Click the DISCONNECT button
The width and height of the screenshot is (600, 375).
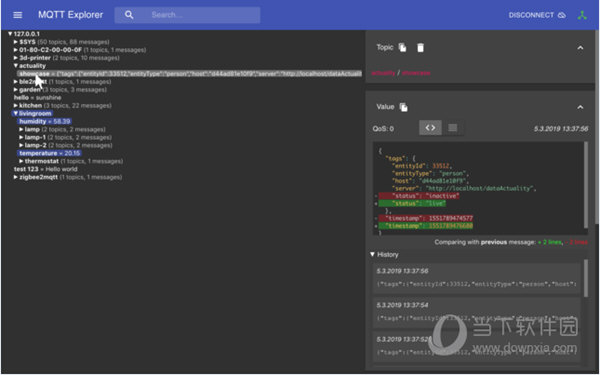537,15
